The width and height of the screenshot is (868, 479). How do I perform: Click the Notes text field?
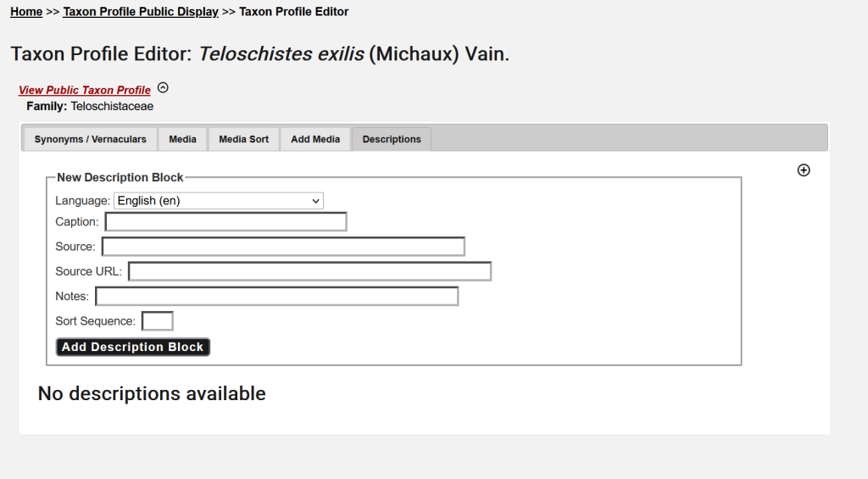276,296
